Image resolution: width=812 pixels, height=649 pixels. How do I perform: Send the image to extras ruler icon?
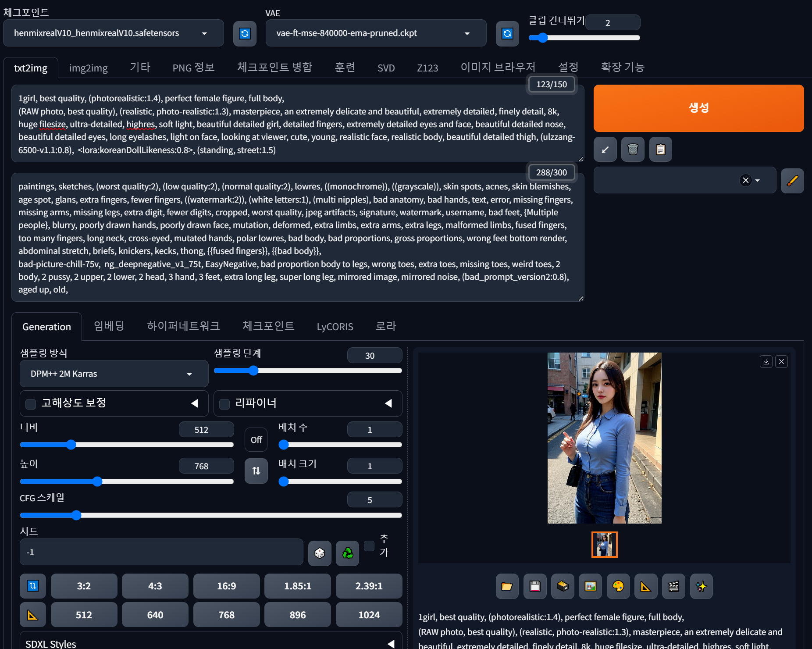tap(646, 586)
